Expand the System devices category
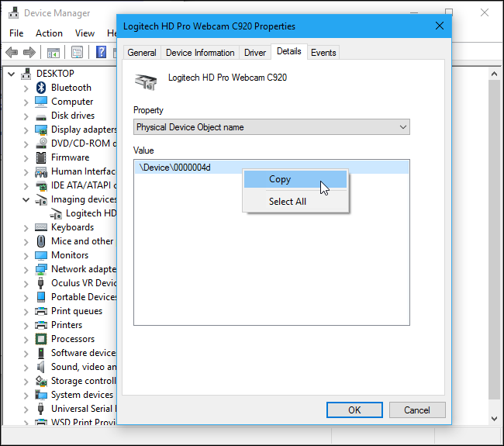This screenshot has height=446, width=504. (x=26, y=396)
